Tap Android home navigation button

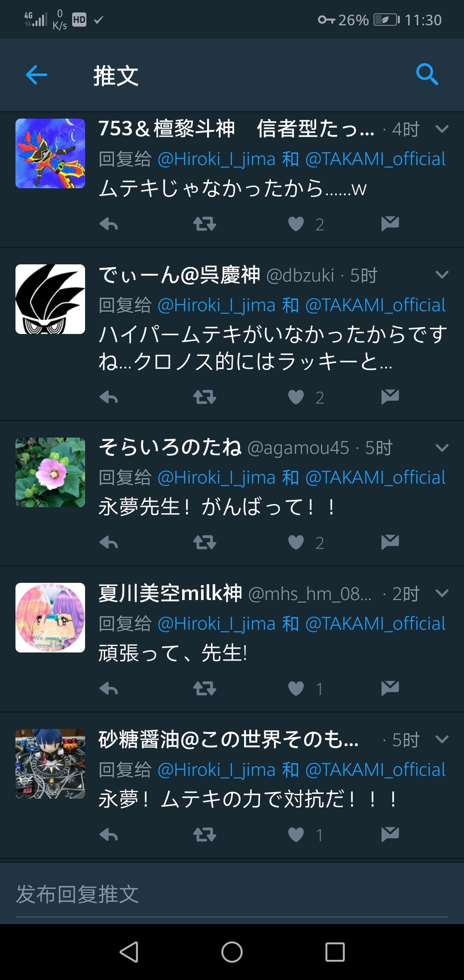[x=232, y=952]
